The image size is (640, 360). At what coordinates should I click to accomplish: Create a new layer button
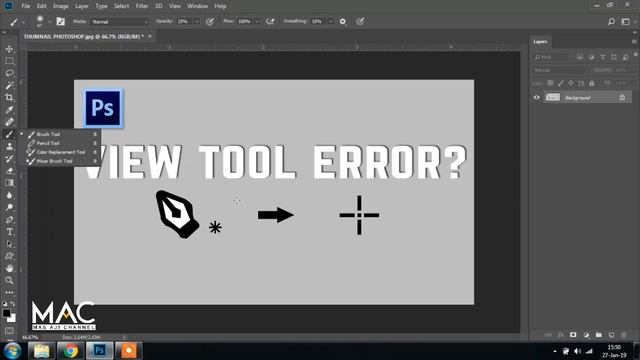[611, 335]
